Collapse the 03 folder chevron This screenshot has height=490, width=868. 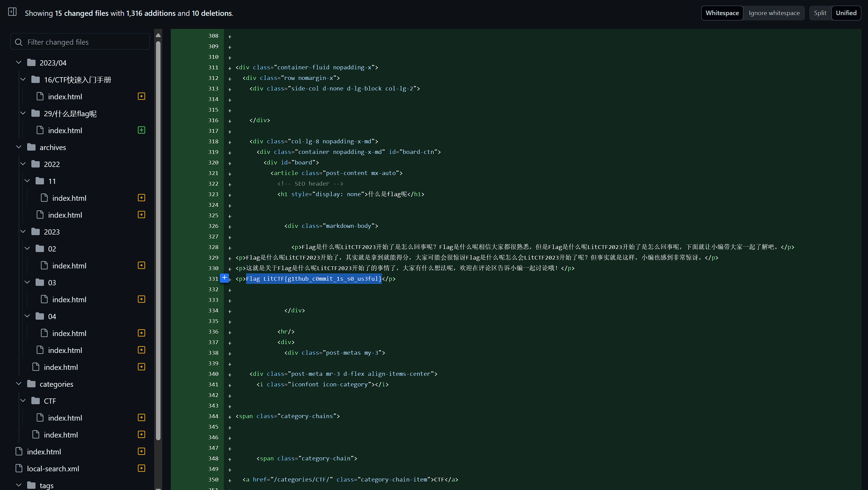pos(27,283)
